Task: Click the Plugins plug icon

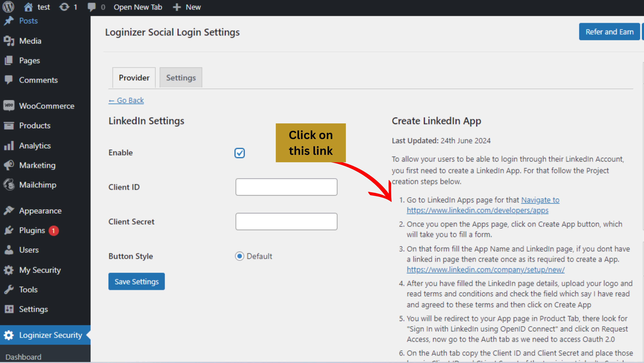Action: click(x=9, y=230)
